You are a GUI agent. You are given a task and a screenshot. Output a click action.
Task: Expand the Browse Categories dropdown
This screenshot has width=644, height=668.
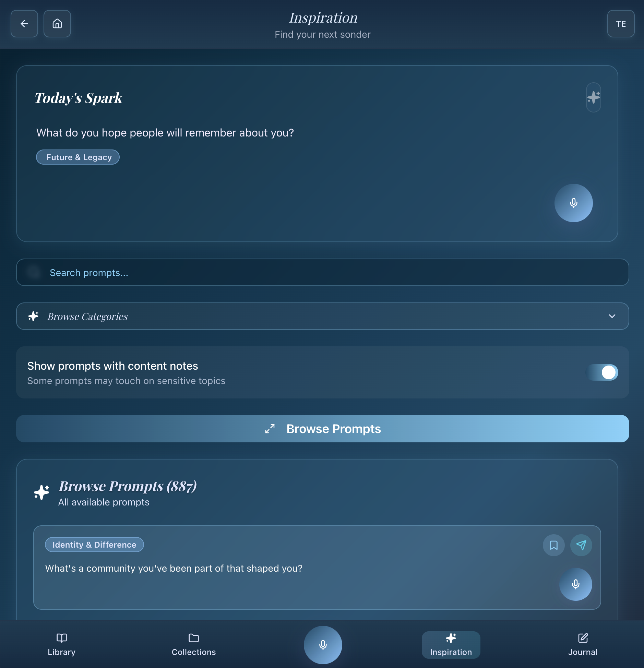tap(322, 316)
